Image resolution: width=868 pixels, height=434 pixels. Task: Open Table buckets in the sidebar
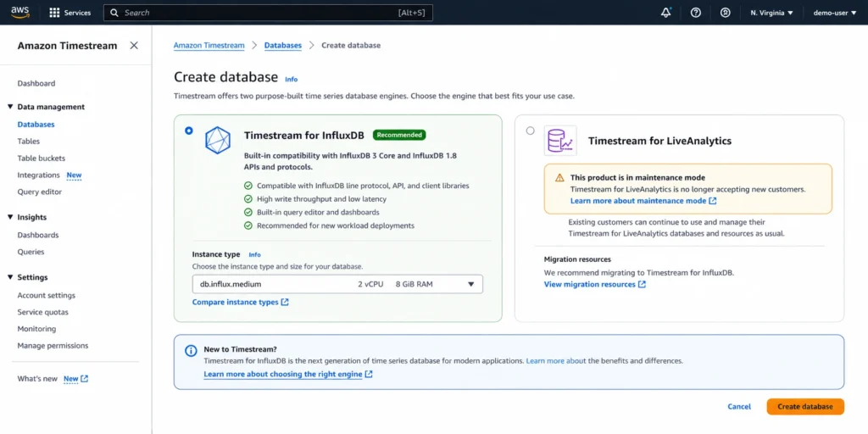point(41,159)
